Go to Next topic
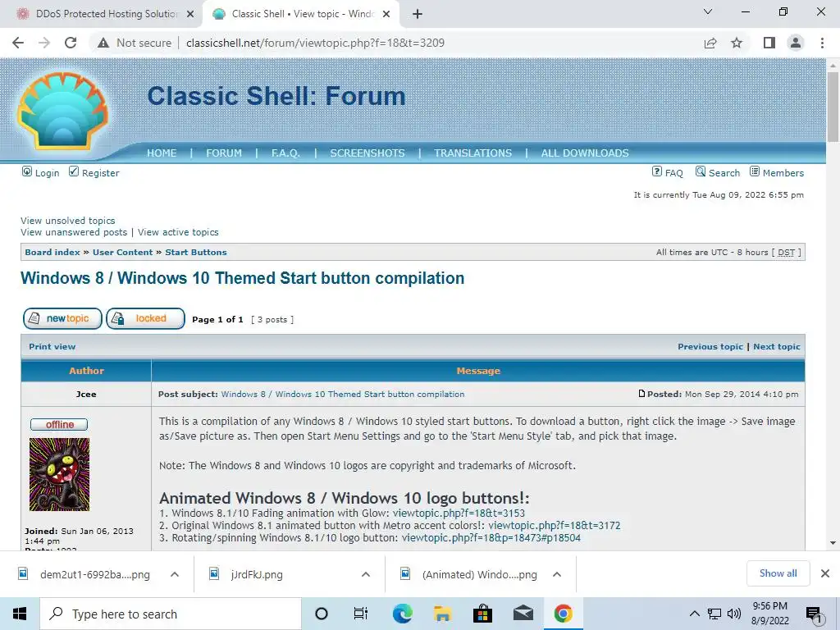Screen dimensions: 840x630 [x=777, y=347]
